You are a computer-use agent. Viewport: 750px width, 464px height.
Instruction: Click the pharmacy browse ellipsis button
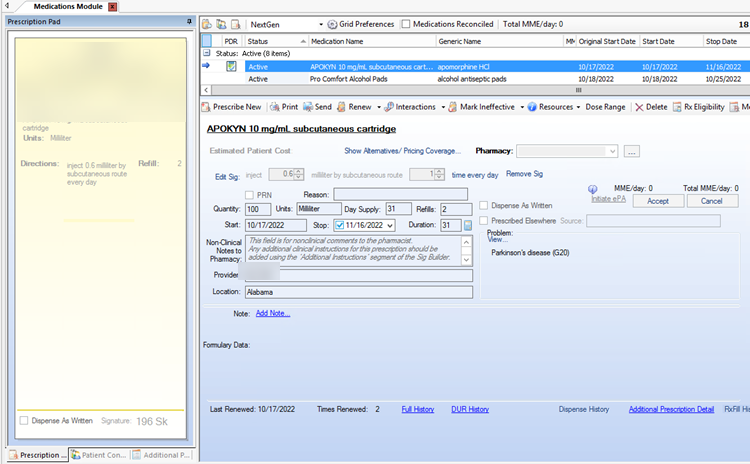(x=631, y=151)
